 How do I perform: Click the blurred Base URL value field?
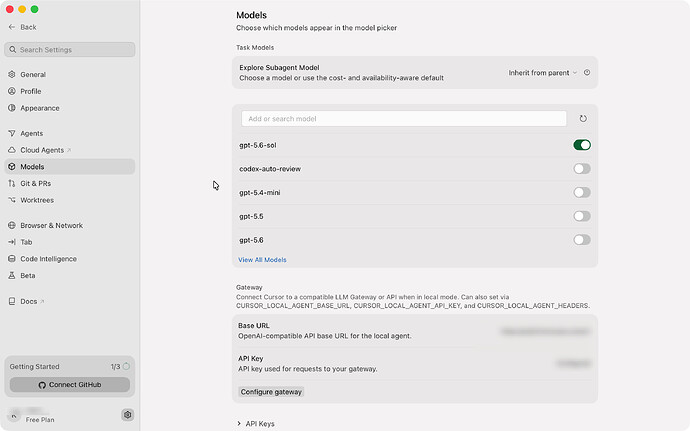point(545,331)
